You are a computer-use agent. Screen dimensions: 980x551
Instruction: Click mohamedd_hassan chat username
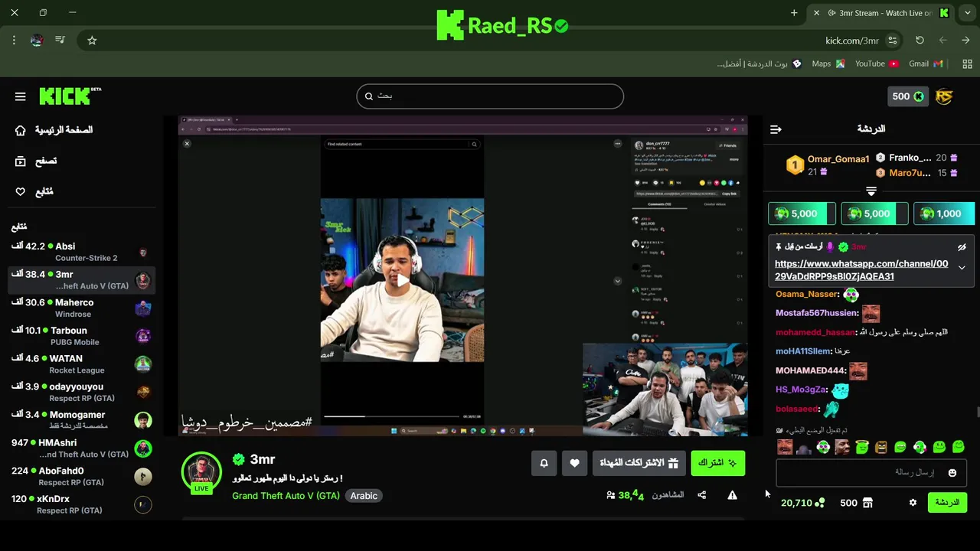pos(815,332)
